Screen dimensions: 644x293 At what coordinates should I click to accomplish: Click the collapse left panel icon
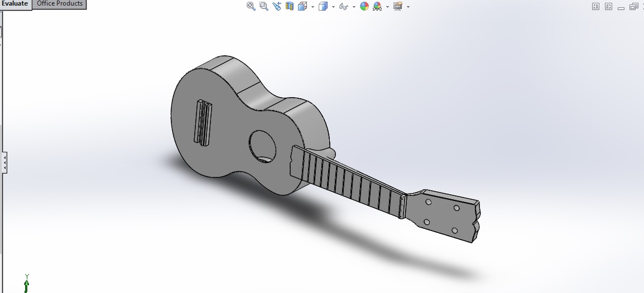[x=595, y=6]
